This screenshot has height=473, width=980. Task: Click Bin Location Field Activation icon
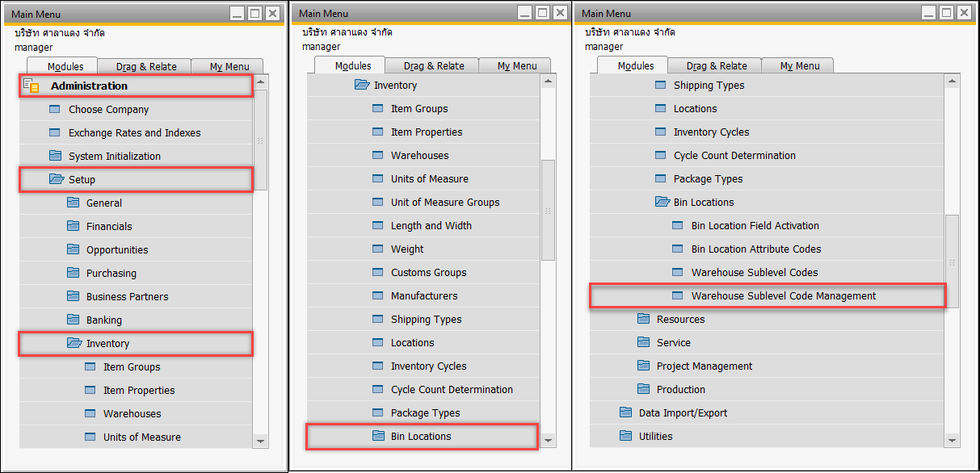(x=678, y=225)
